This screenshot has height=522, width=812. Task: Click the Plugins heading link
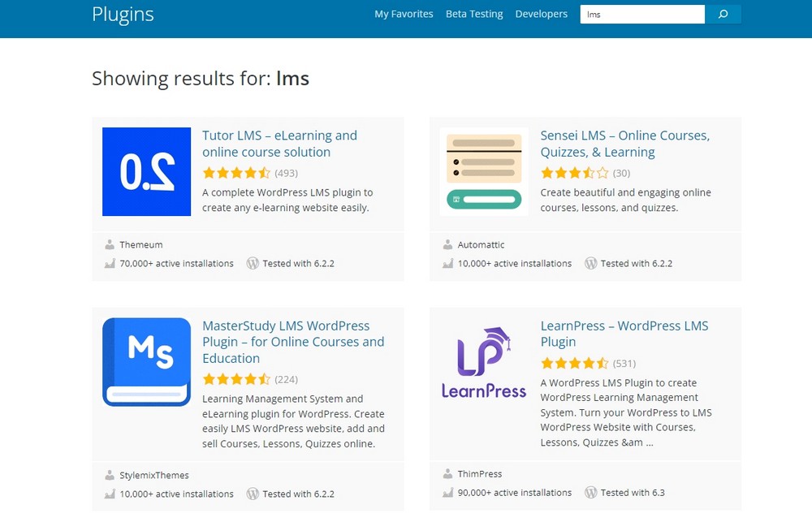pyautogui.click(x=123, y=14)
